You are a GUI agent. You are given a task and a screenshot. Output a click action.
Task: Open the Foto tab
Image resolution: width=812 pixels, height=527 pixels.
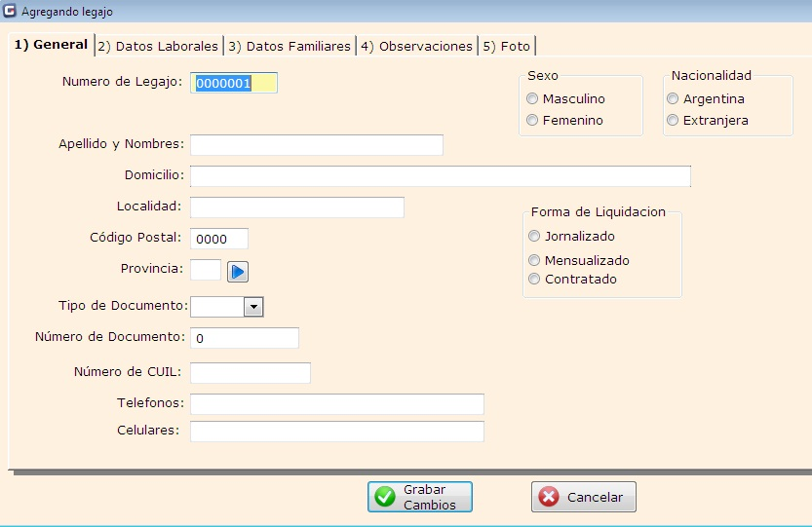(506, 46)
